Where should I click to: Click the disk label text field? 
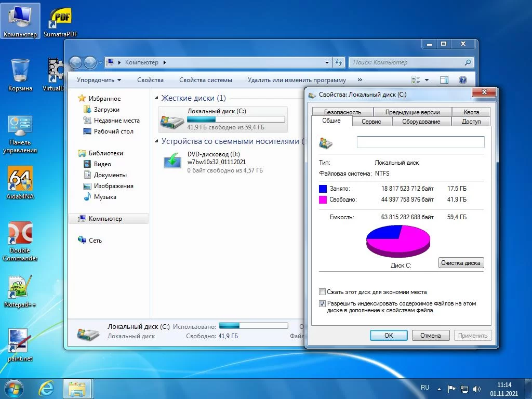pyautogui.click(x=420, y=142)
